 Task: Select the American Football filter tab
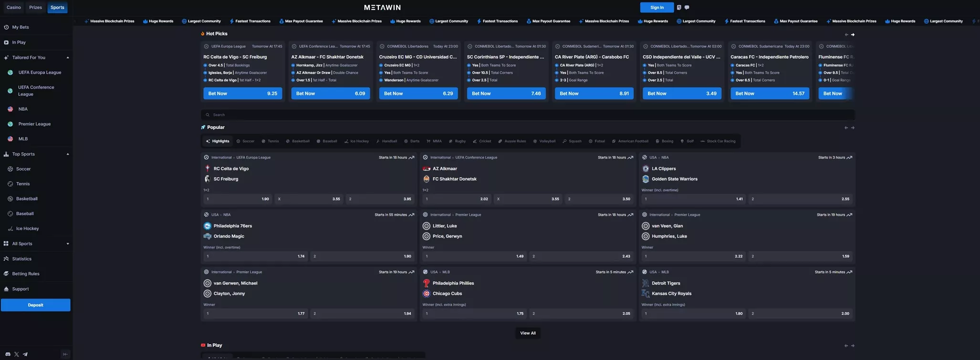pos(630,141)
